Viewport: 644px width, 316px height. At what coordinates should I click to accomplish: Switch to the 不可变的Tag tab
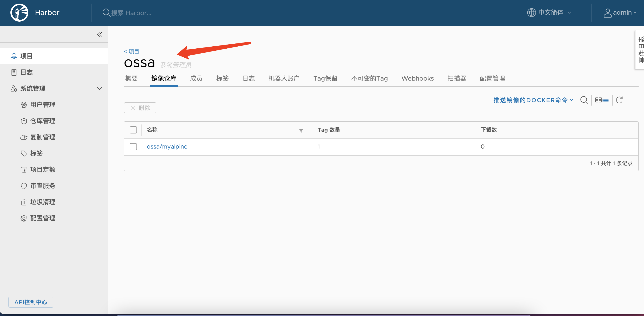coord(370,79)
